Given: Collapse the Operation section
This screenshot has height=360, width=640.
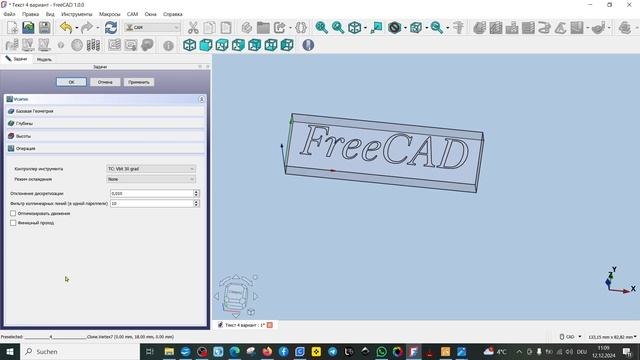Looking at the screenshot, I should pyautogui.click(x=105, y=149).
